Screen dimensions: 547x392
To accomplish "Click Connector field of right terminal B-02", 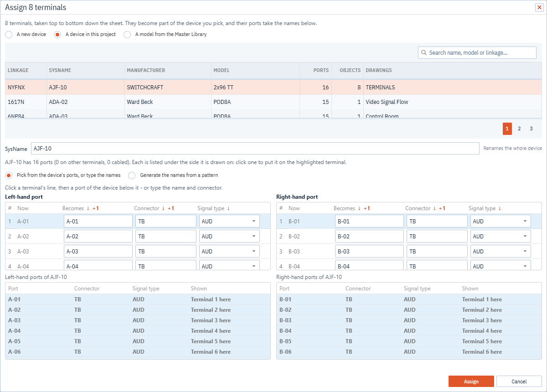I will coord(437,236).
